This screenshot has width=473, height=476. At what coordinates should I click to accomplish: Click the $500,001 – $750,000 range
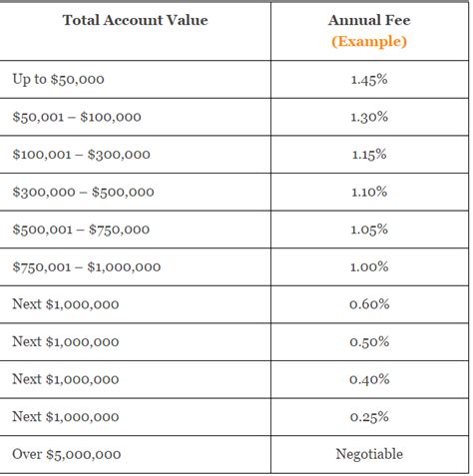[81, 230]
